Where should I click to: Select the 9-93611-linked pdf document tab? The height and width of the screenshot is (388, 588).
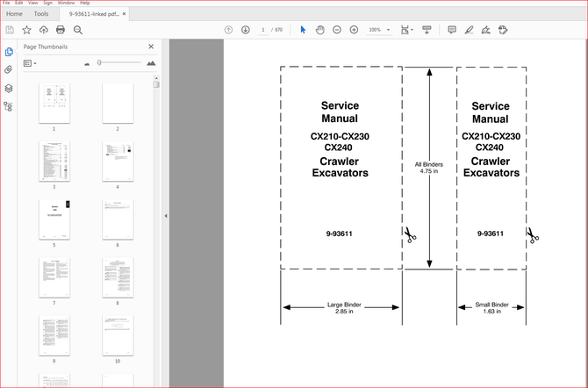point(94,14)
